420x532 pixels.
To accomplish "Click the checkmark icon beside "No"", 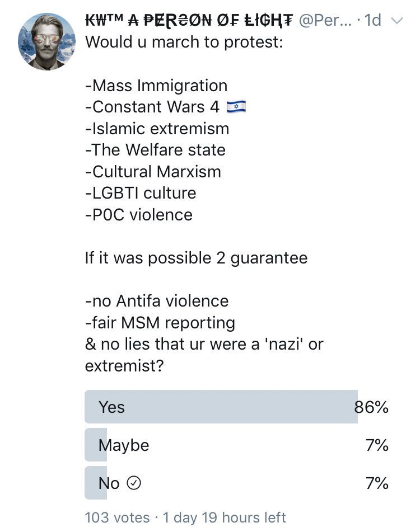I will [134, 484].
